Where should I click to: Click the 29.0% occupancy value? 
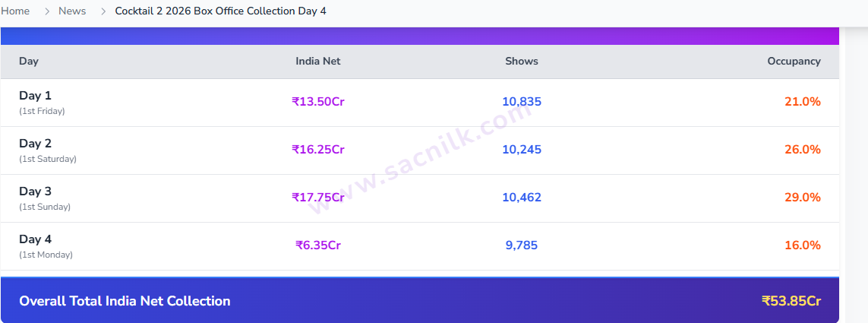point(802,198)
